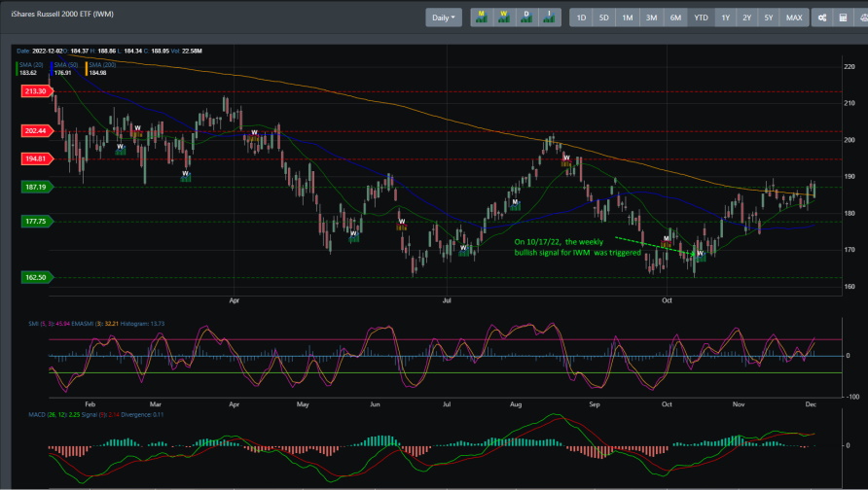
Task: Select the YTD time range
Action: point(701,17)
